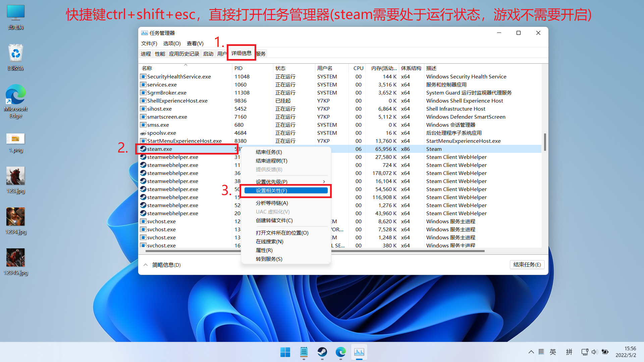The width and height of the screenshot is (644, 362).
Task: Click the Task Manager taskbar icon
Action: [x=359, y=352]
